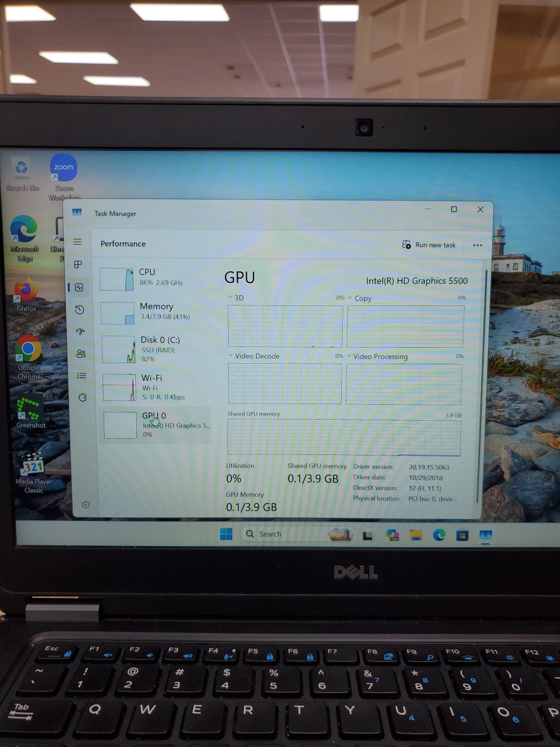560x747 pixels.
Task: Open the Startup apps page icon
Action: coord(80,331)
